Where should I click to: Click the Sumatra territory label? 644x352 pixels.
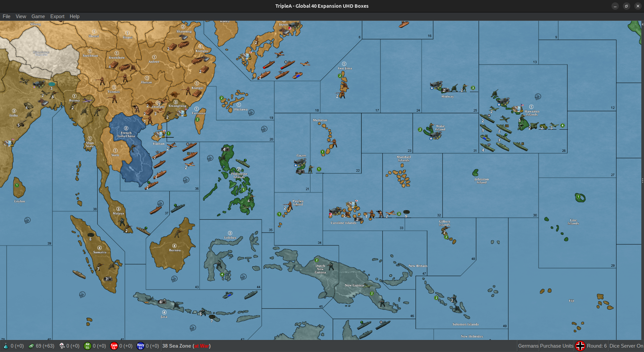pos(100,252)
